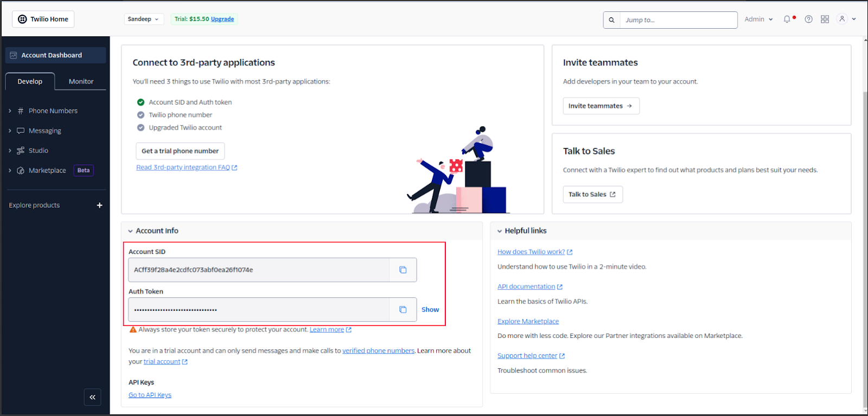
Task: Open Studio menu item
Action: coord(39,151)
